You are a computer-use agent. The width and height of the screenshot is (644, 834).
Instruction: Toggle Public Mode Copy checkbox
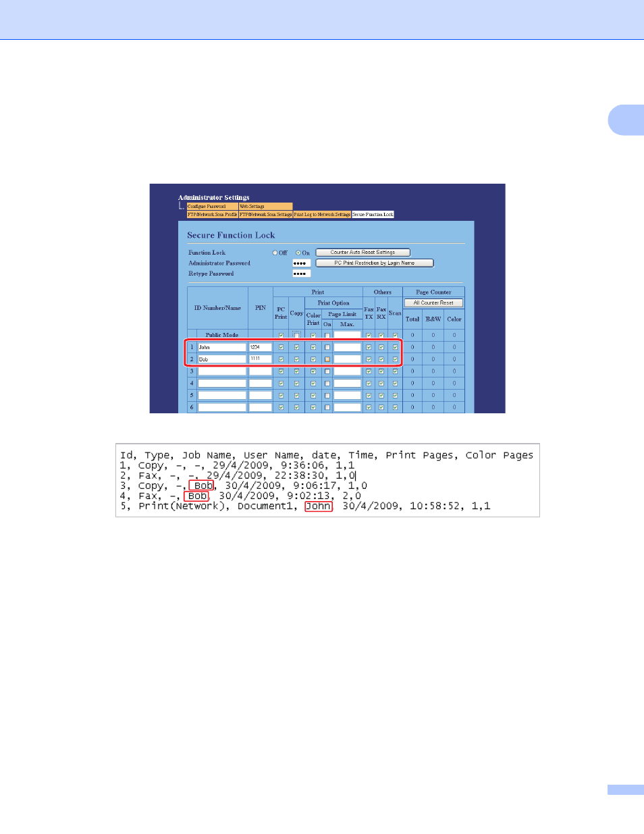tap(296, 336)
